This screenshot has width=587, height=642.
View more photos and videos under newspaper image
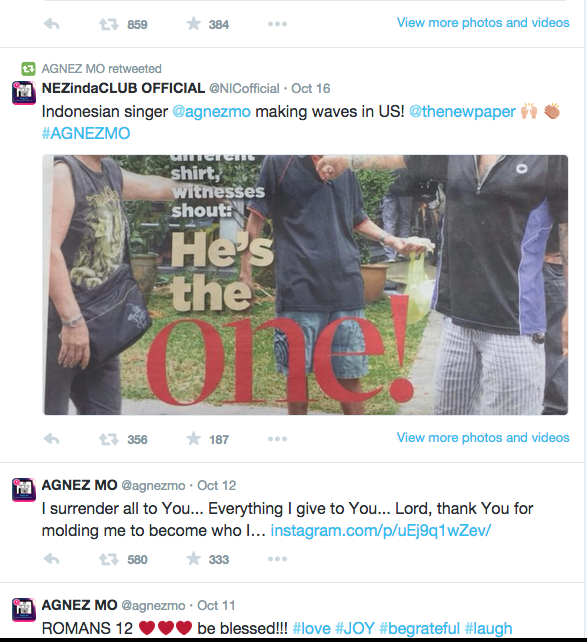pos(483,437)
